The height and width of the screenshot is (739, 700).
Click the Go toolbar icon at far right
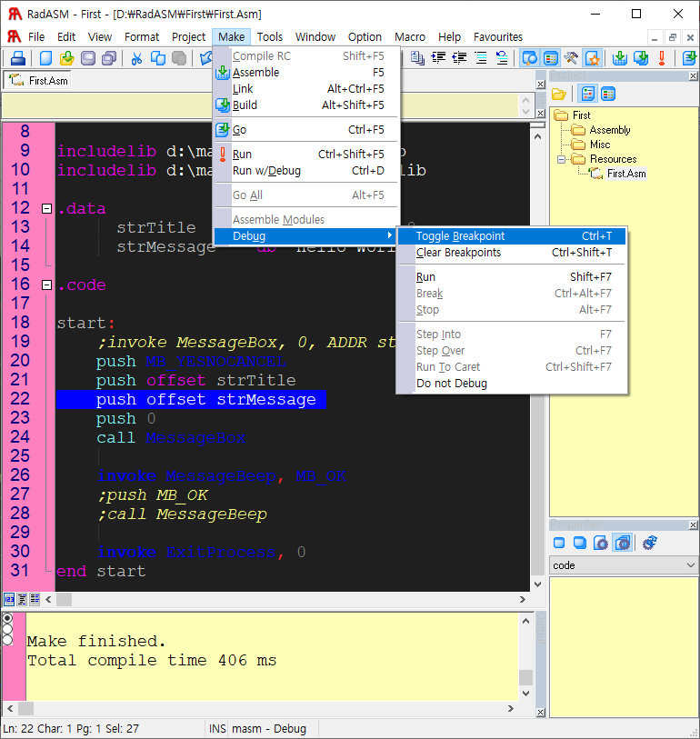(x=689, y=58)
